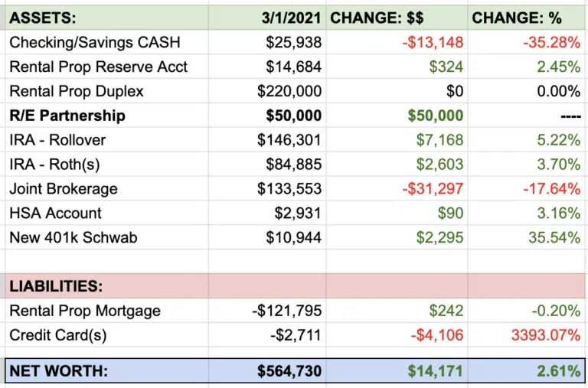Select the ASSETS header cell

44,18
